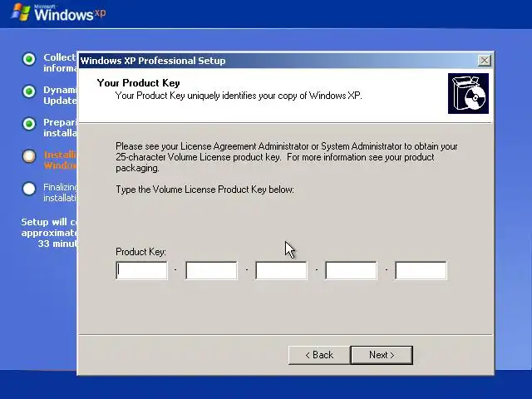This screenshot has width=532, height=399.
Task: Click the Windows XP flag logo
Action: [x=21, y=12]
